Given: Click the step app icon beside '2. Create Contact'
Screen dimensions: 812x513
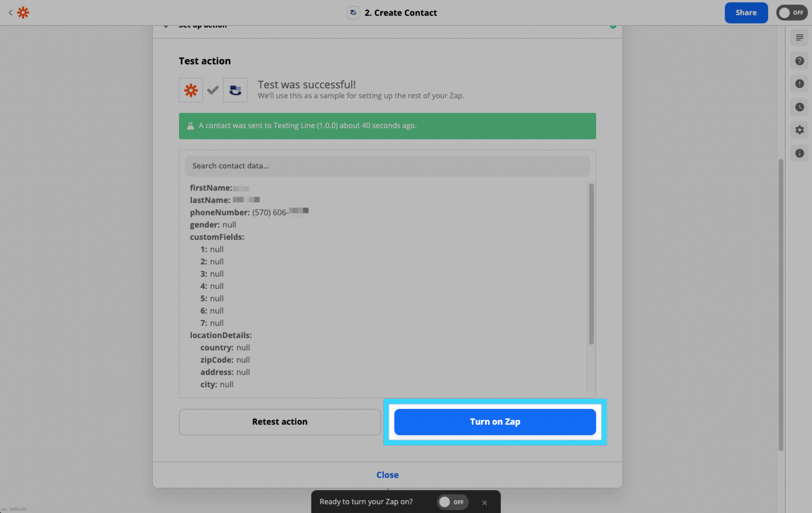Looking at the screenshot, I should pos(353,12).
